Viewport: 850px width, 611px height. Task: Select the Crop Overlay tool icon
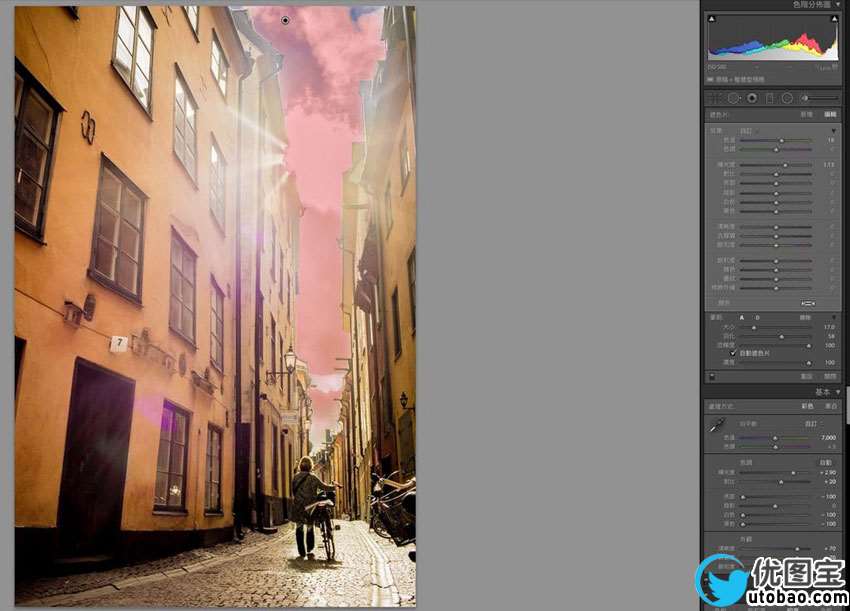click(714, 98)
